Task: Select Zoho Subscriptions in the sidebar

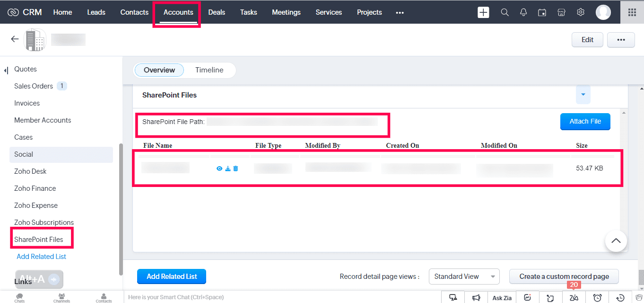Action: coord(44,223)
